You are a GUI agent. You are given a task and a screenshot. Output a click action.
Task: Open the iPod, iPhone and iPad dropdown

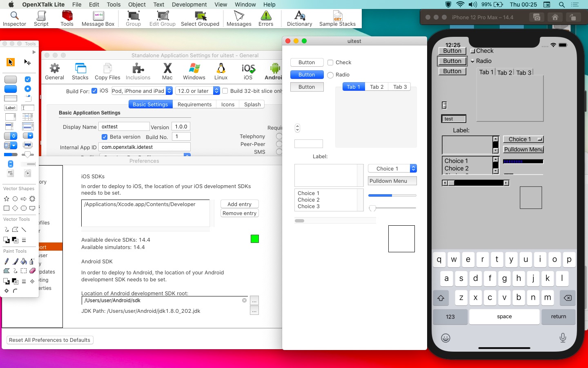click(142, 91)
